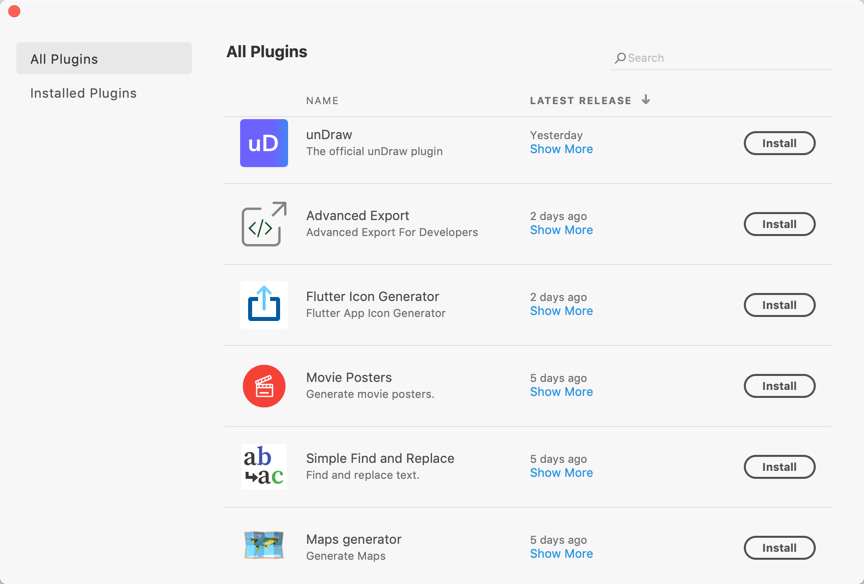Open Show More for Movie Posters
This screenshot has height=584, width=864.
coord(561,392)
